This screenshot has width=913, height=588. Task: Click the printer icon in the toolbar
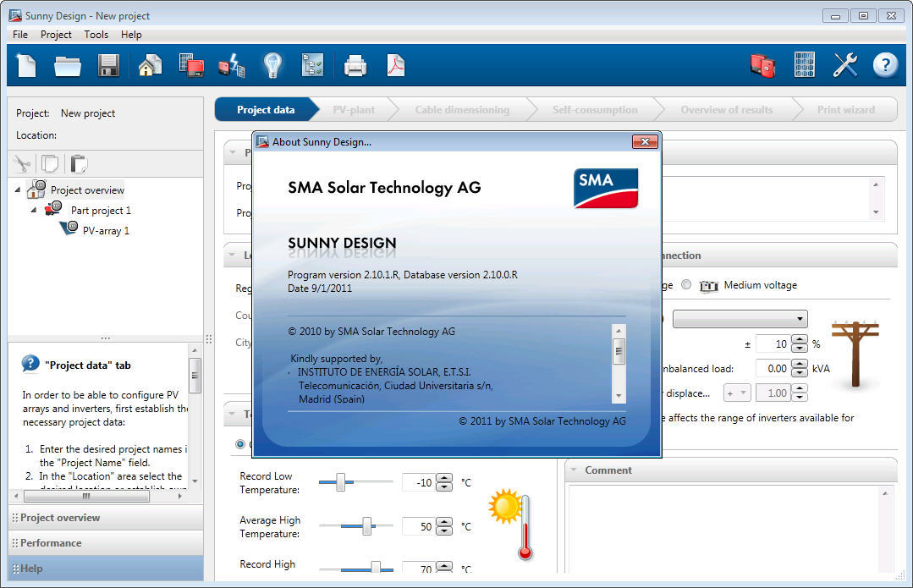point(355,65)
